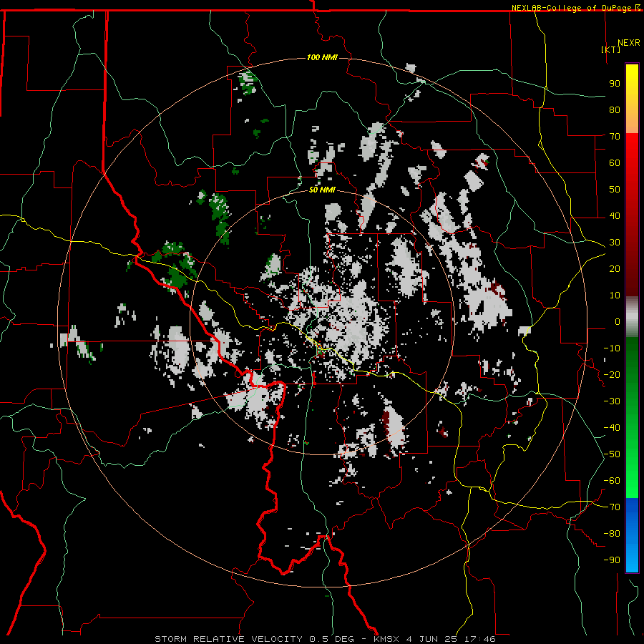644x644 pixels.
Task: Click the -10 value on the velocity scale
Action: tap(612, 348)
